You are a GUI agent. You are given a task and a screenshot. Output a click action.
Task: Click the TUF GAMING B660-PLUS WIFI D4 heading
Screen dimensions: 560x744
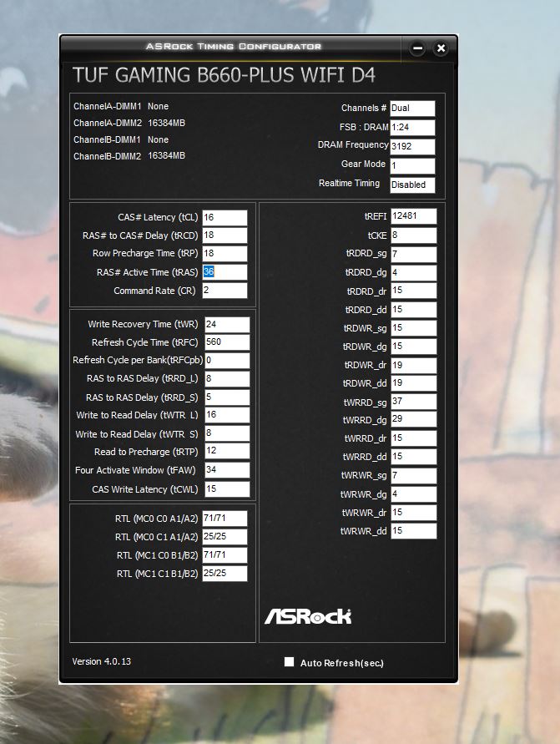click(224, 75)
